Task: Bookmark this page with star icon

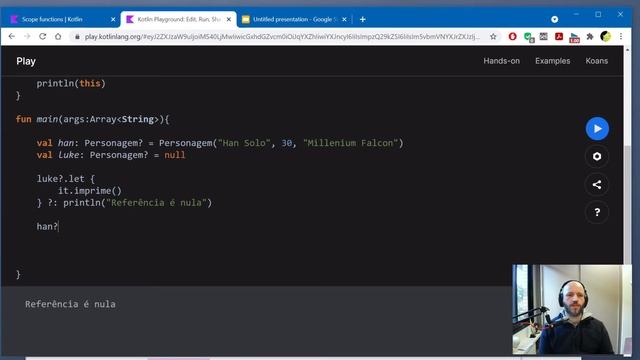Action: click(x=493, y=37)
